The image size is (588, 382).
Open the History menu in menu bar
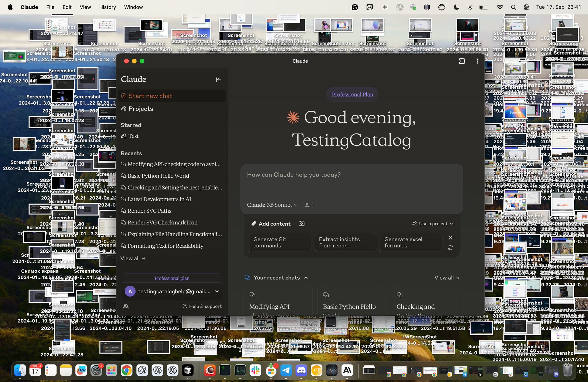point(107,7)
